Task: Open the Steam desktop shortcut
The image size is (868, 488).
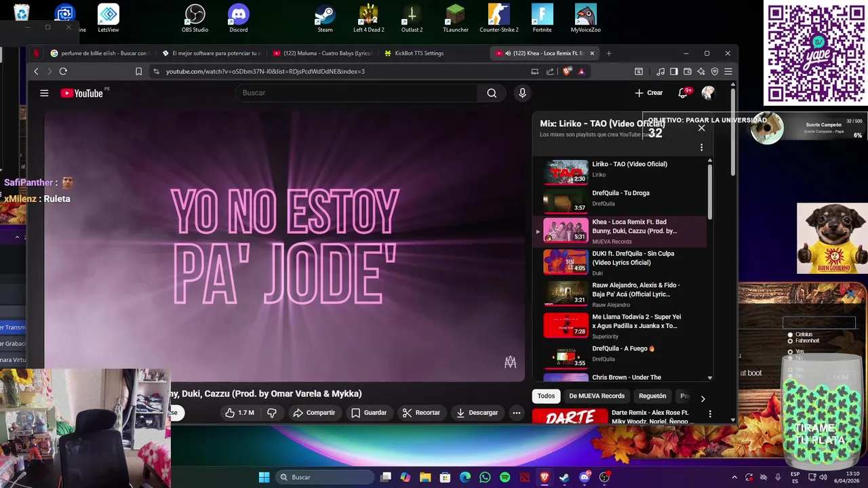Action: point(325,18)
